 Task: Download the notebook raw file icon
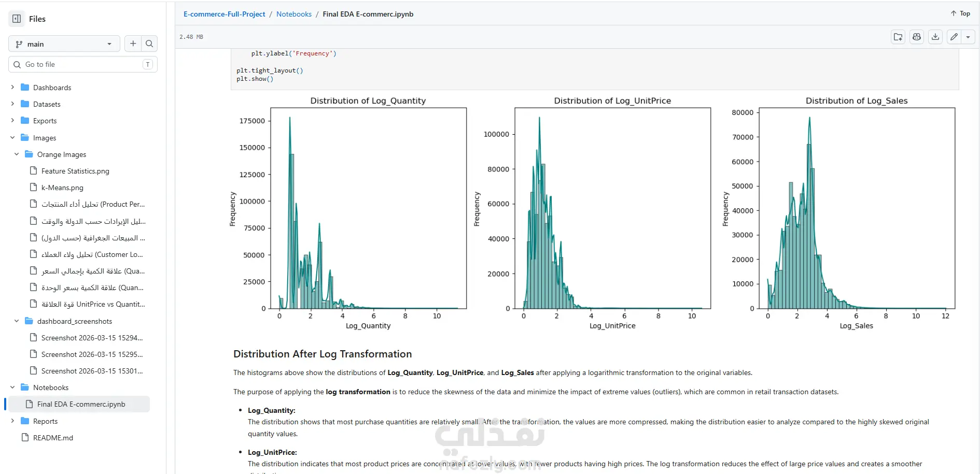[935, 37]
